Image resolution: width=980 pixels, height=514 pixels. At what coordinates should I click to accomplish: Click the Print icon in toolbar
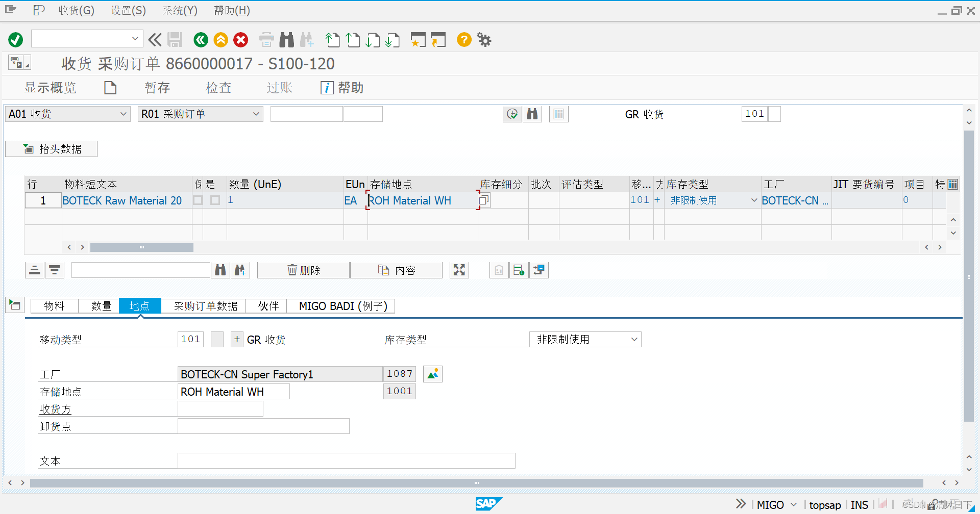click(x=266, y=40)
